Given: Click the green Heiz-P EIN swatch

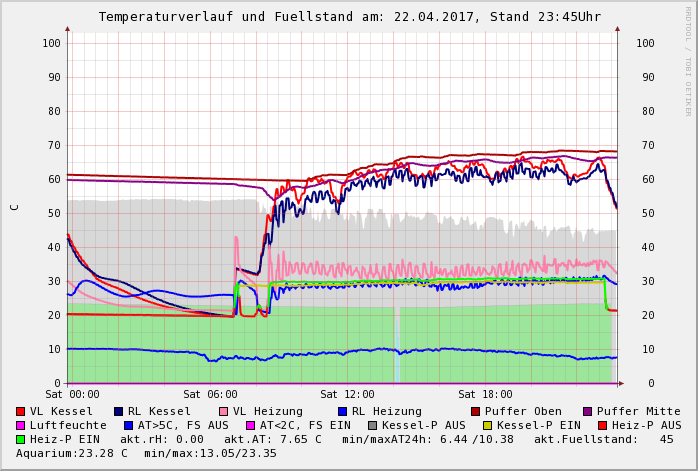Looking at the screenshot, I should point(21,439).
